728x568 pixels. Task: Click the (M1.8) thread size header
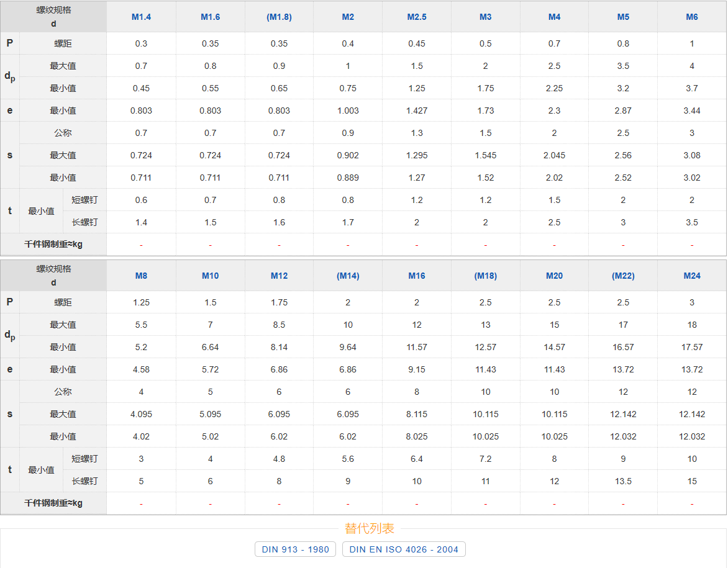point(279,17)
